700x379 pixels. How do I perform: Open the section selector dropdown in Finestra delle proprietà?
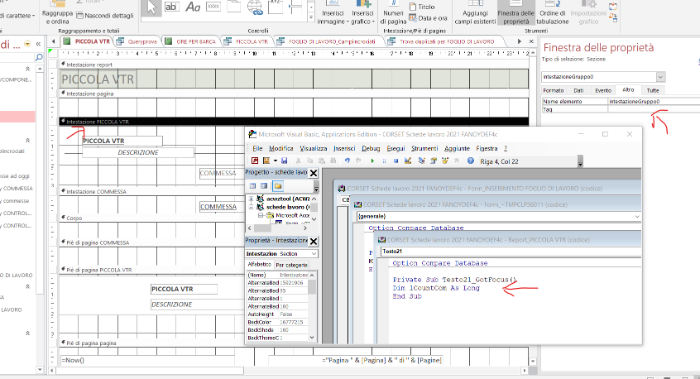(x=660, y=77)
